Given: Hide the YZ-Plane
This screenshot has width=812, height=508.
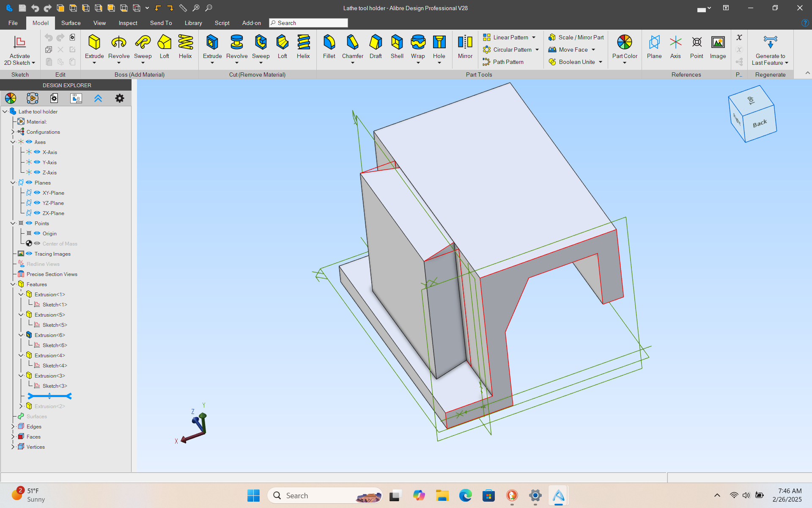Looking at the screenshot, I should 37,203.
